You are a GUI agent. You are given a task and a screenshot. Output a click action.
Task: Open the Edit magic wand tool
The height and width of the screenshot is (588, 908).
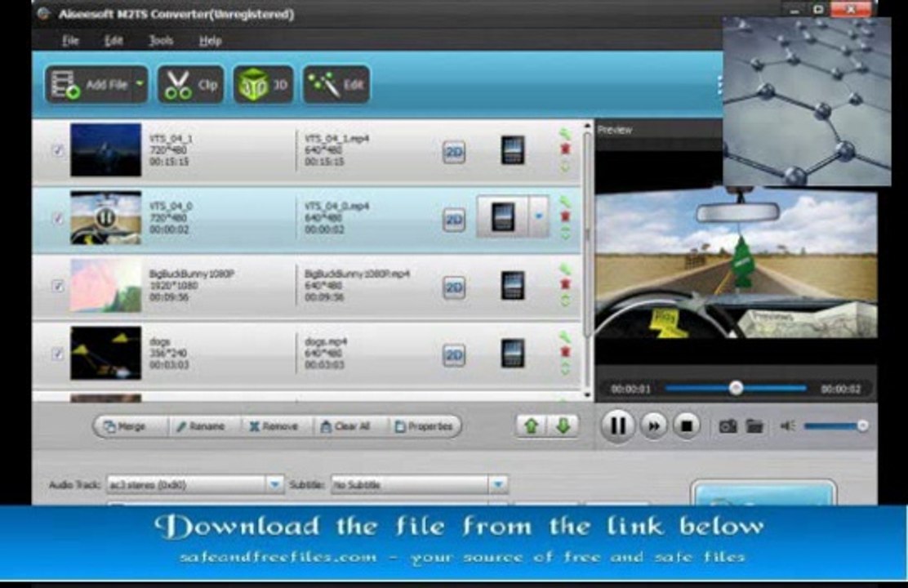tap(336, 85)
